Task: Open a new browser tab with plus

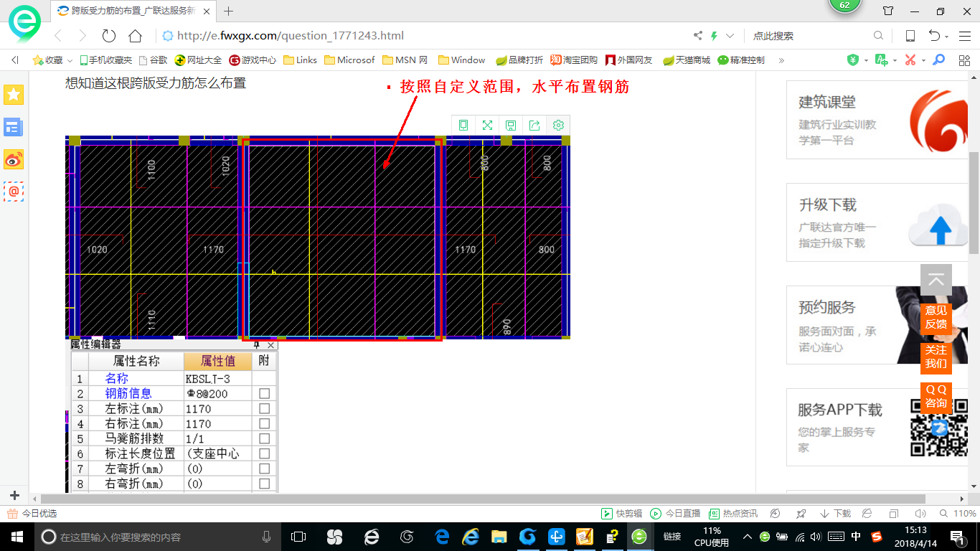Action: pos(229,11)
